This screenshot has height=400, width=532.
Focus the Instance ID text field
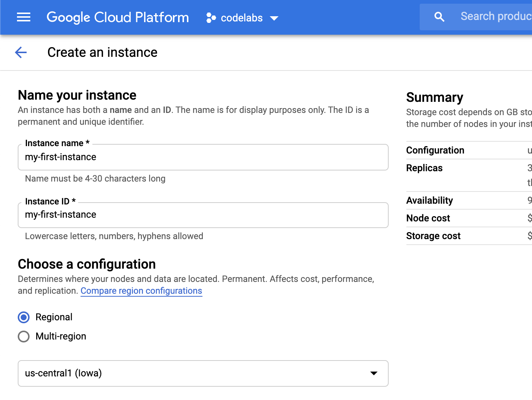click(x=203, y=215)
